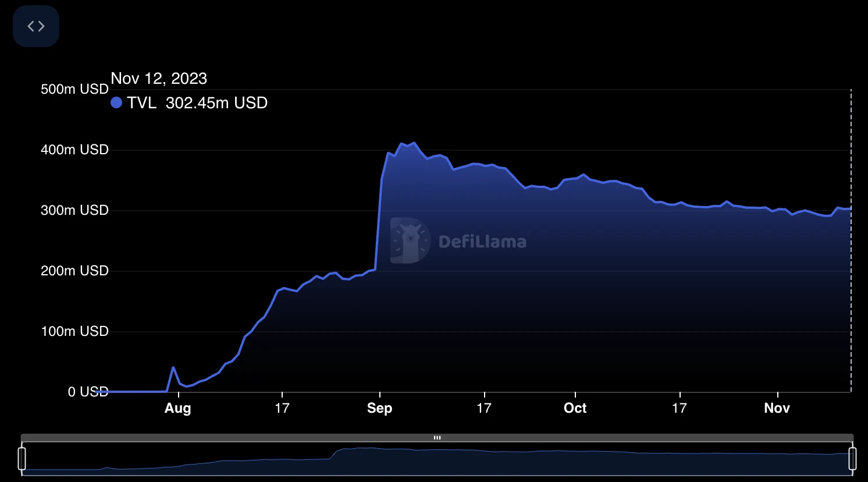The image size is (868, 482).
Task: Click the DefiLlama llama logo watermark
Action: pyautogui.click(x=410, y=240)
